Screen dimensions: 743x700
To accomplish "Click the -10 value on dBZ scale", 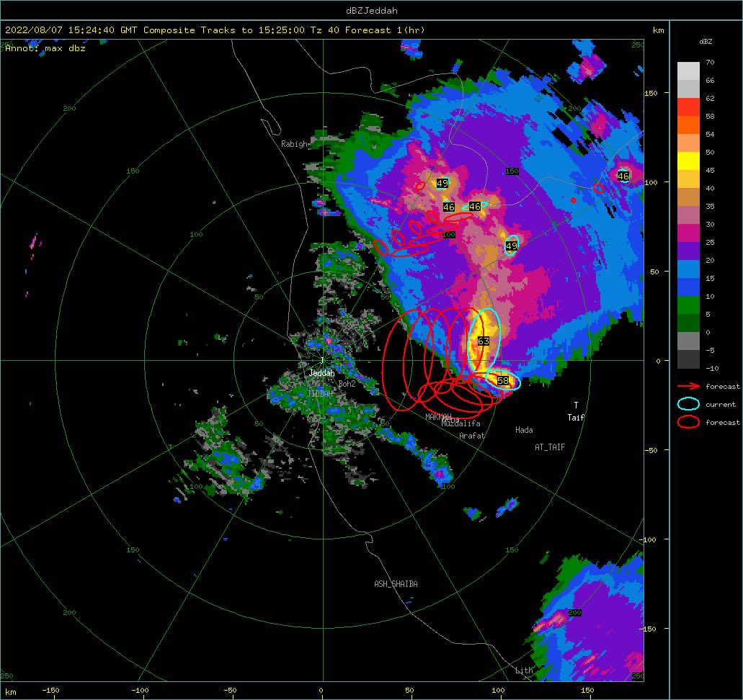I will (712, 368).
